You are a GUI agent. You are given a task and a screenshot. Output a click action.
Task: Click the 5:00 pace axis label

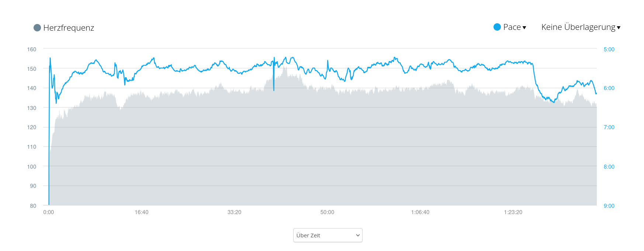pos(609,49)
